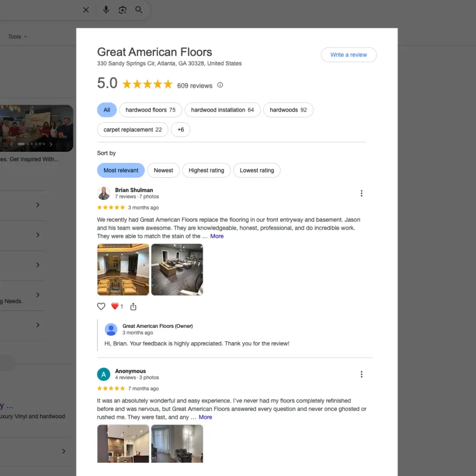Open the three-dot menu on Brian Shulman's review

point(361,194)
